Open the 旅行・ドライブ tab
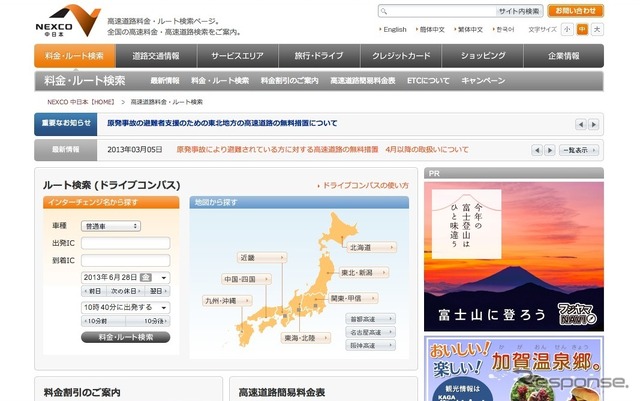Image resolution: width=640 pixels, height=401 pixels. 319,56
